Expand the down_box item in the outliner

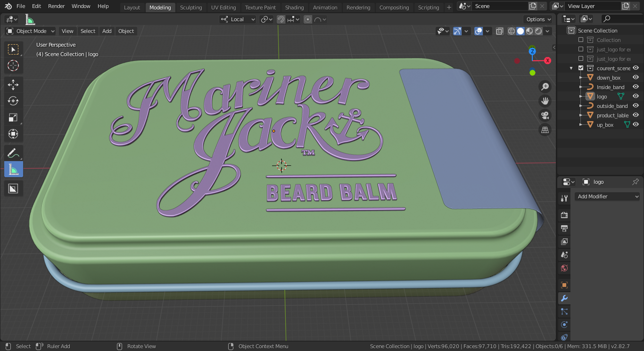coord(581,78)
